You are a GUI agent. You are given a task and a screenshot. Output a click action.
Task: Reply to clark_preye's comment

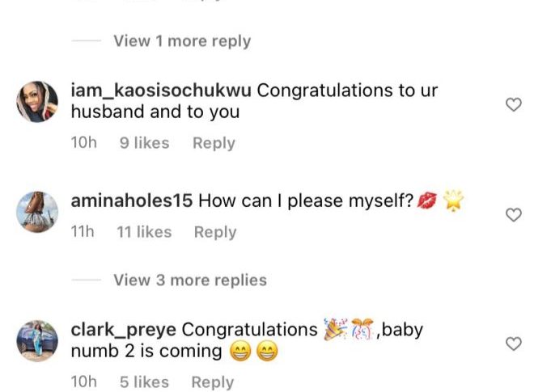[x=212, y=382]
